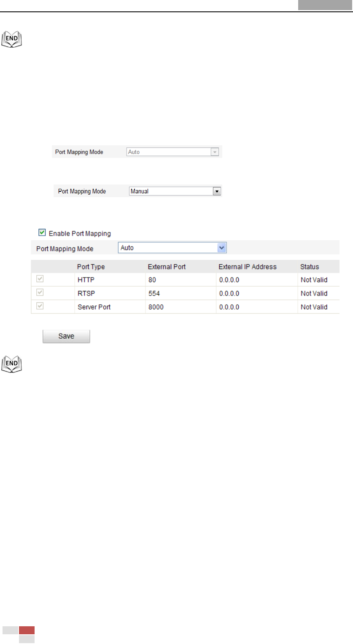The width and height of the screenshot is (353, 644).
Task: Click the External IP Address column header
Action: click(x=248, y=266)
